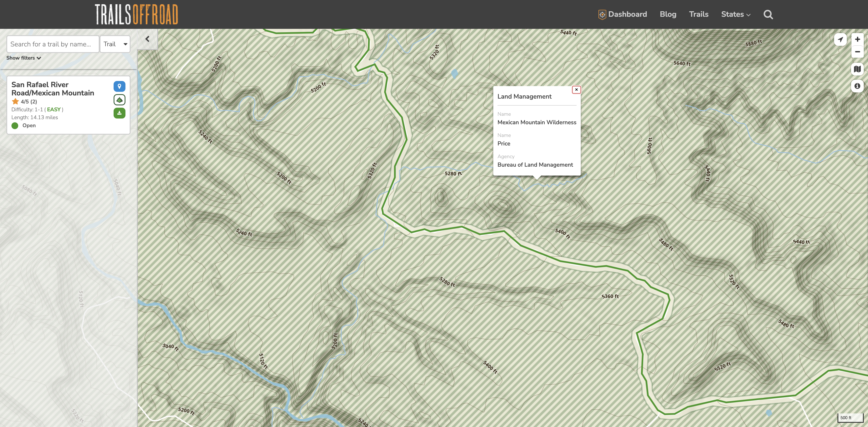Image resolution: width=868 pixels, height=427 pixels.
Task: Toggle the trail layers icon on the card
Action: (x=119, y=100)
